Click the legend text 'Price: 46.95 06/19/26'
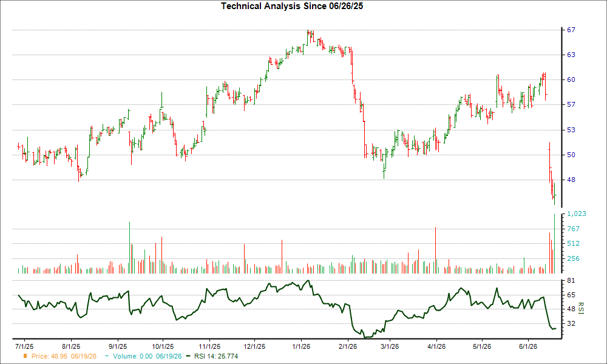The image size is (607, 364). point(64,356)
